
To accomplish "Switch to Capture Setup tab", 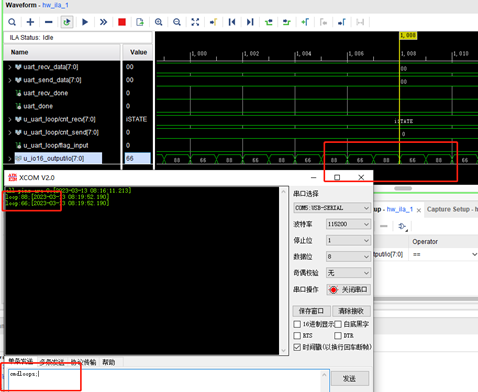I will 452,209.
